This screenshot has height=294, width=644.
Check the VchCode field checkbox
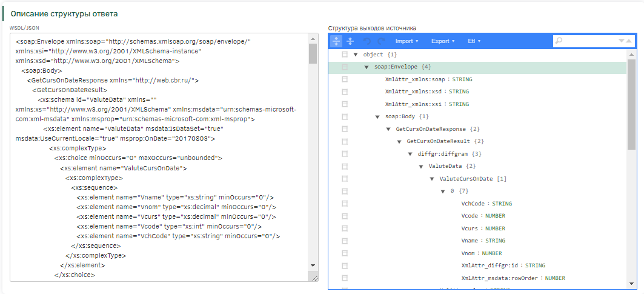[x=345, y=204]
